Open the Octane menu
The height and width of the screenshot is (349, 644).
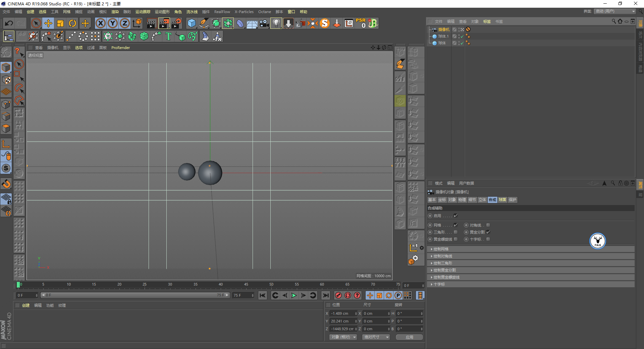pos(265,12)
